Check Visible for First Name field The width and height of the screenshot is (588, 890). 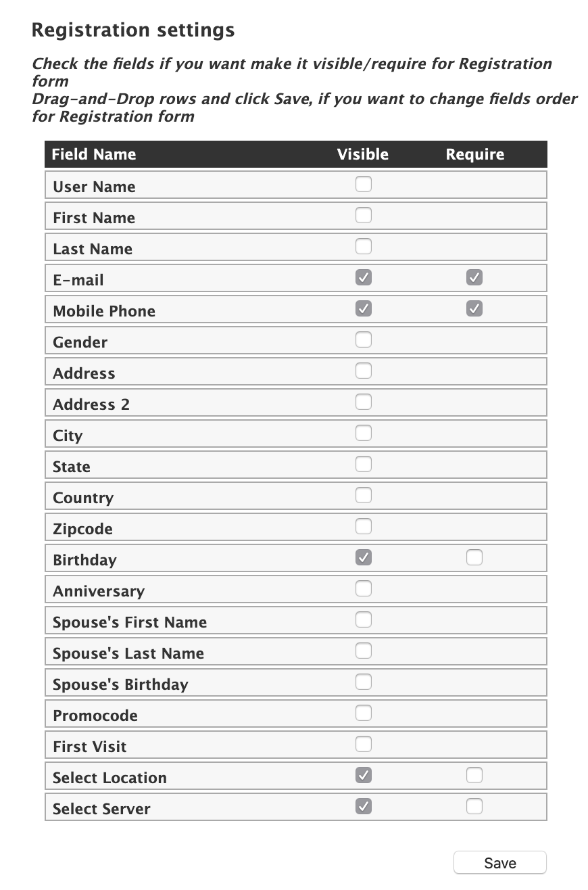point(363,215)
